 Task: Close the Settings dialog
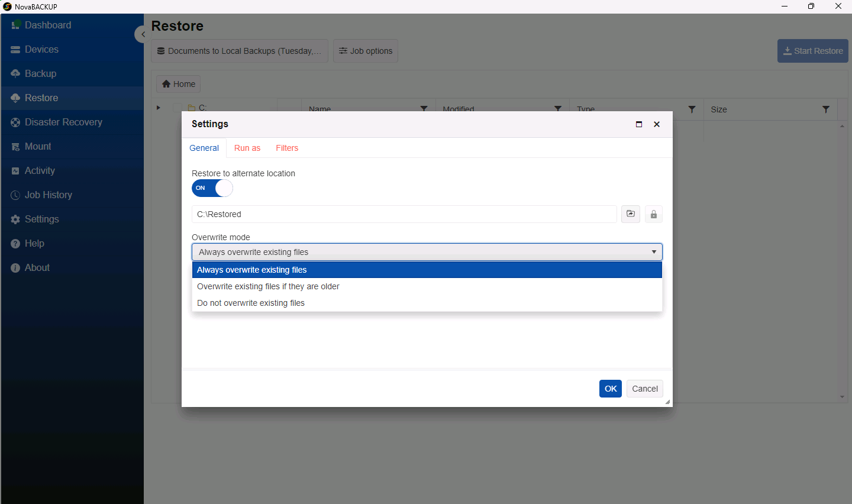(657, 124)
